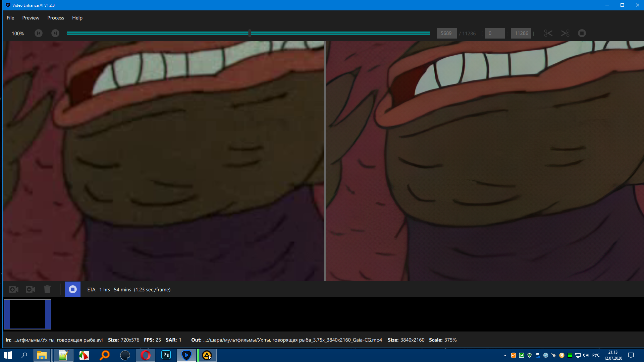The image size is (644, 362).
Task: Open File Explorer from the taskbar
Action: tap(42, 355)
